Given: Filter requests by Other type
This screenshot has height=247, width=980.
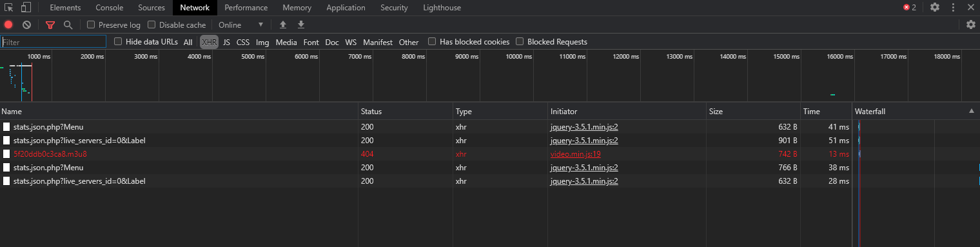Looking at the screenshot, I should point(409,42).
